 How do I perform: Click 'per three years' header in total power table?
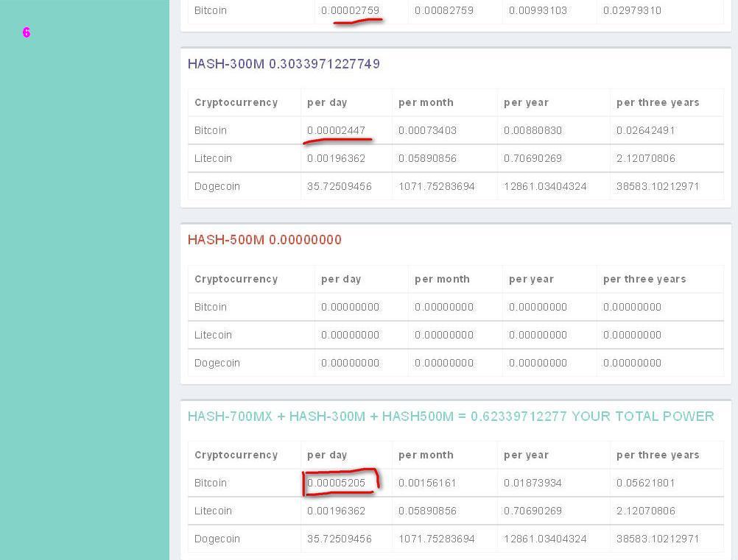tap(658, 456)
